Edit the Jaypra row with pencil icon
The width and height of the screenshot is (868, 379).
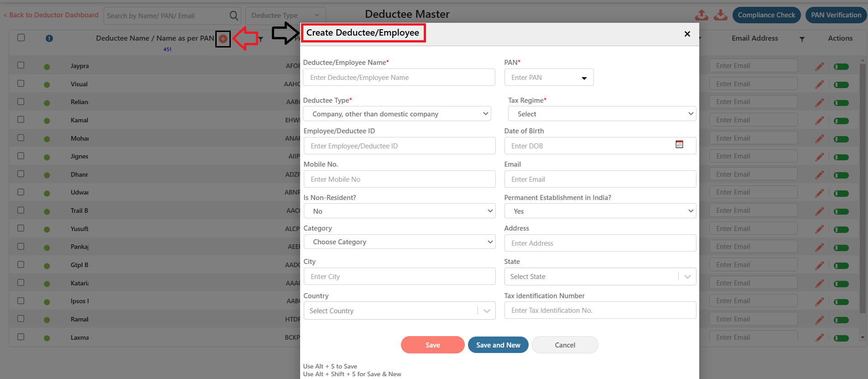coord(820,67)
